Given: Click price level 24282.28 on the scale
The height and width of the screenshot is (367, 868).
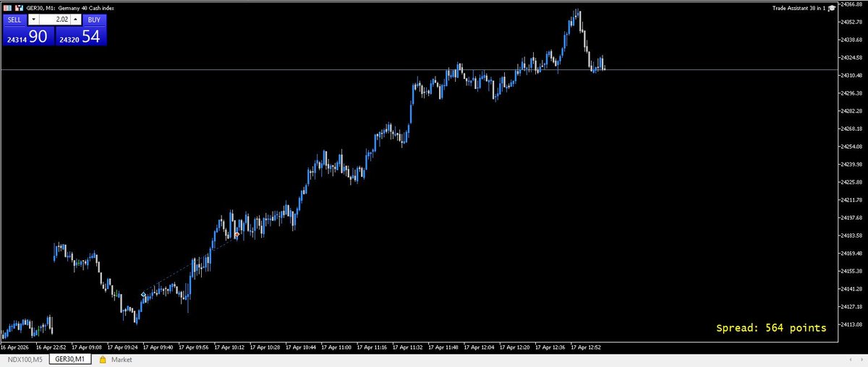Looking at the screenshot, I should [852, 111].
